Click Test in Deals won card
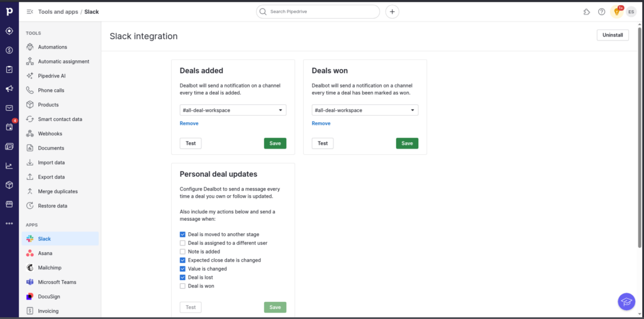This screenshot has width=644, height=319. [323, 143]
